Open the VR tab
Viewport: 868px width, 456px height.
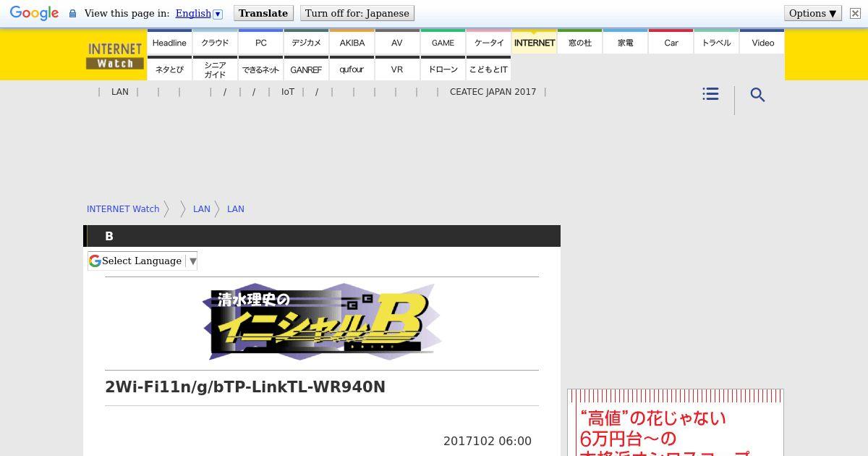[397, 69]
